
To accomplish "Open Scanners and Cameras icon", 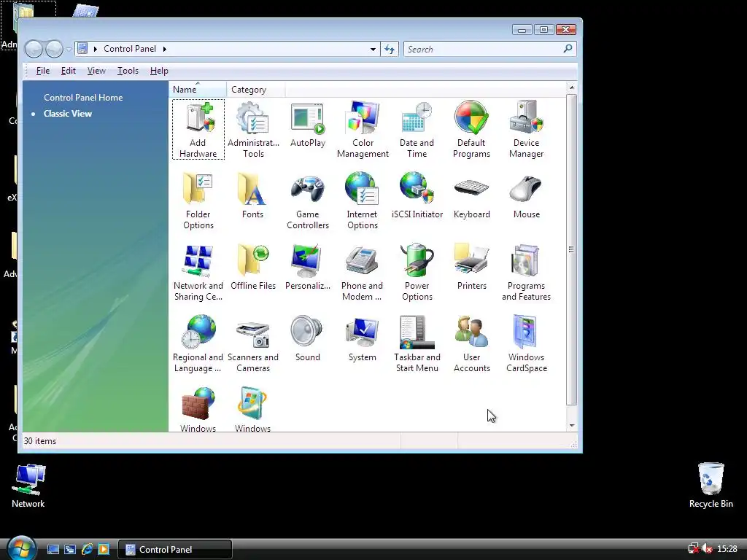I will (253, 343).
